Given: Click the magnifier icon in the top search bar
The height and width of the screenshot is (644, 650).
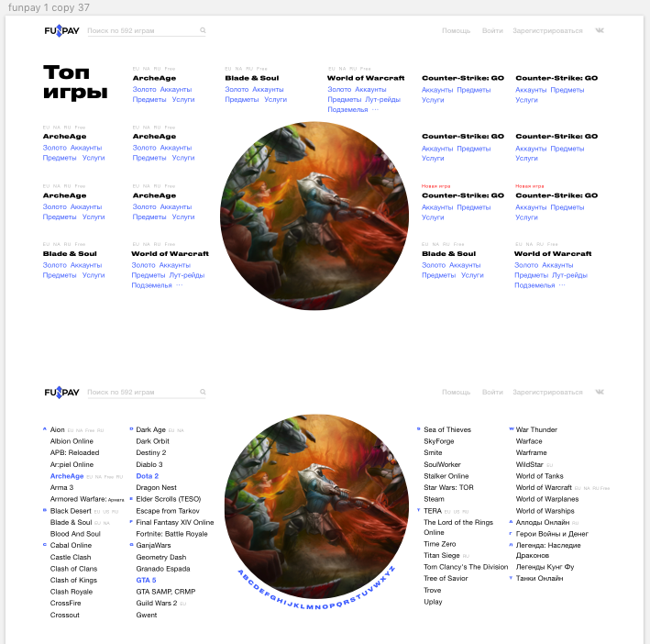Looking at the screenshot, I should click(x=203, y=30).
